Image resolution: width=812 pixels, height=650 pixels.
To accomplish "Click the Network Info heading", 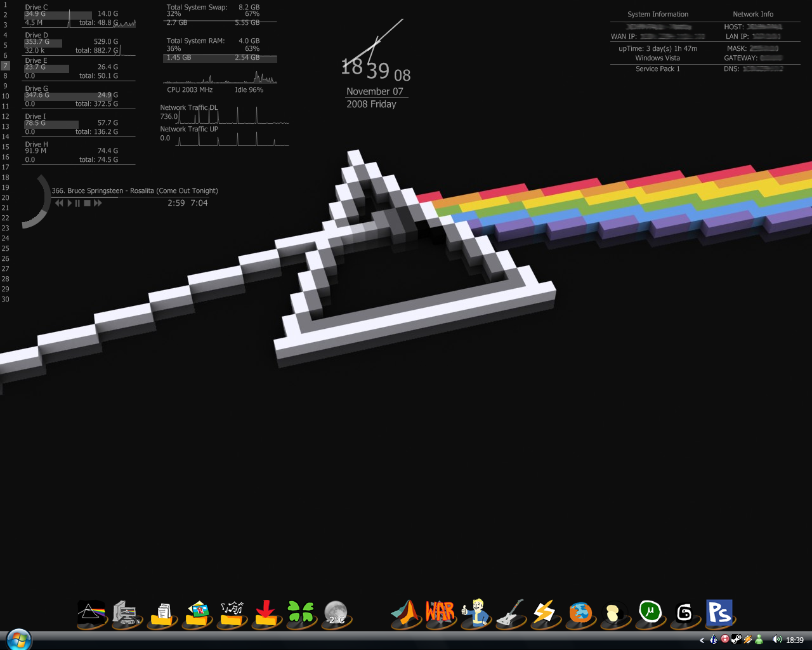I will [753, 14].
